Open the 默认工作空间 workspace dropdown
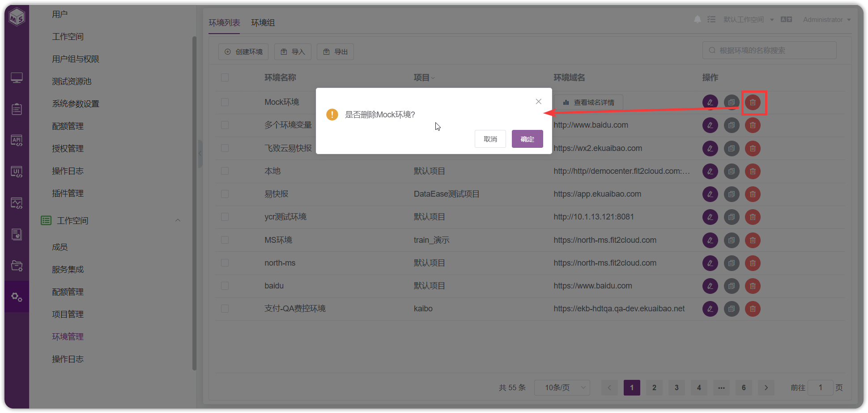 [x=749, y=19]
